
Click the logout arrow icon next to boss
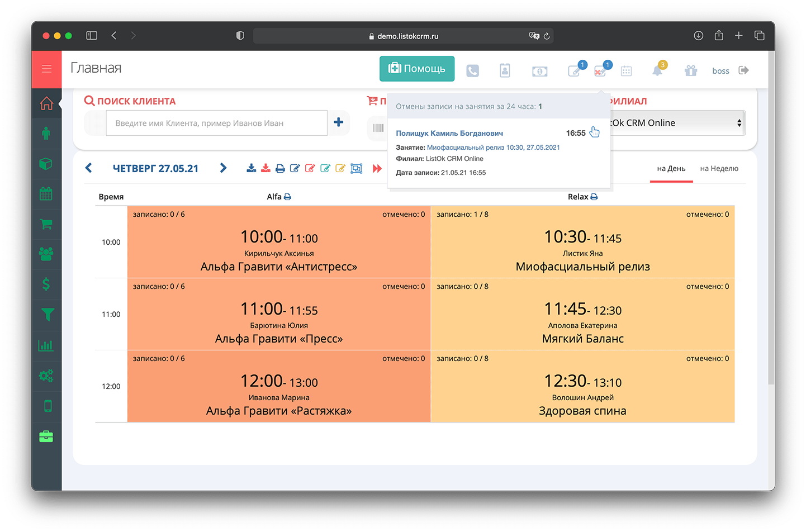[743, 70]
